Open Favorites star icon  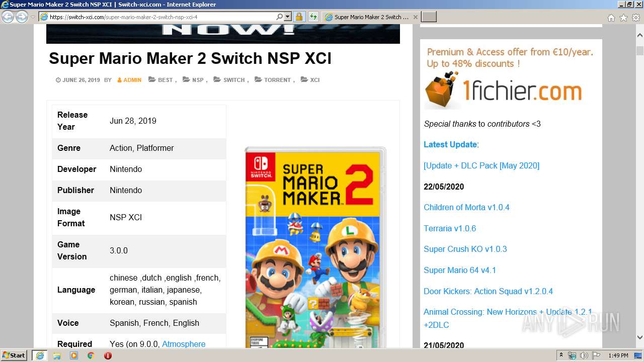click(x=623, y=18)
